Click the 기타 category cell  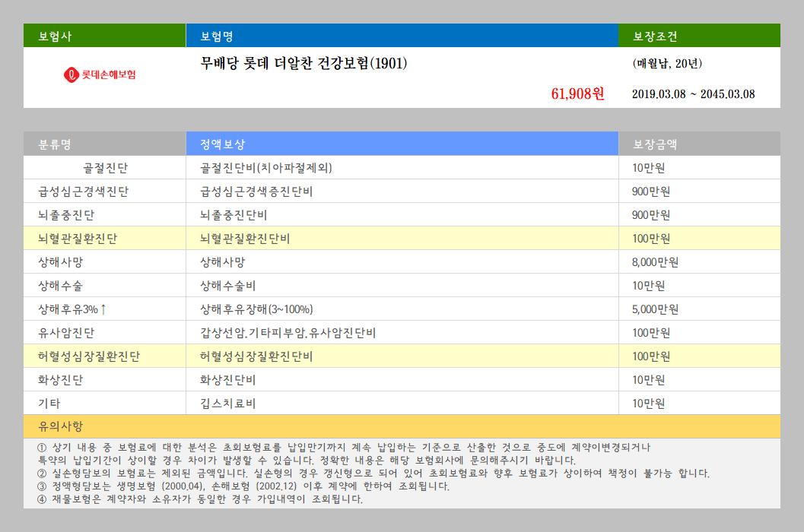pyautogui.click(x=105, y=404)
